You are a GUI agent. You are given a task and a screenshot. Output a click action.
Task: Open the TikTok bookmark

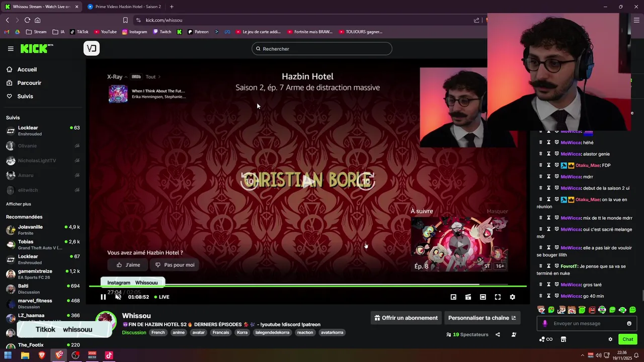(x=79, y=32)
